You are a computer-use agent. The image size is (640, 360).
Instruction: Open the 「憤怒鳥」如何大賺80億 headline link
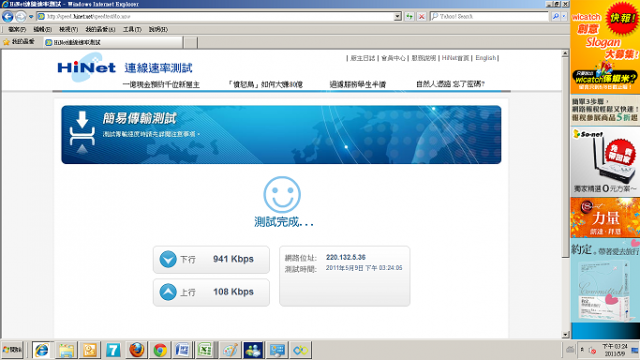265,84
